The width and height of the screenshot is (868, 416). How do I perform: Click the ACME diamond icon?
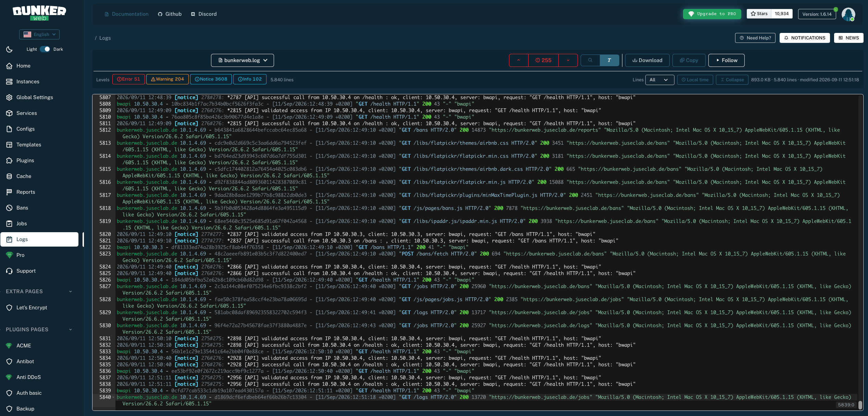pos(9,346)
